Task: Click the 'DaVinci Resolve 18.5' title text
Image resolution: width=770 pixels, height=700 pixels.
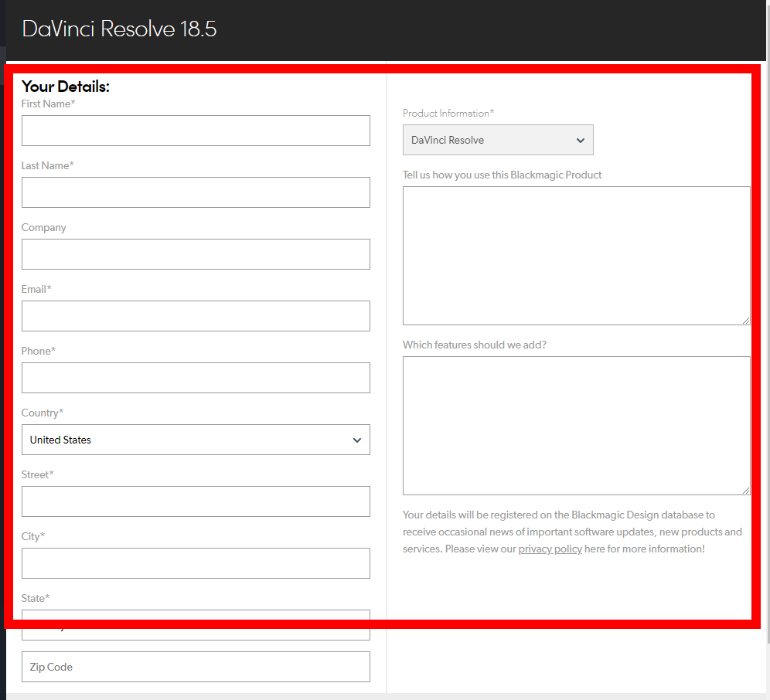Action: (119, 29)
